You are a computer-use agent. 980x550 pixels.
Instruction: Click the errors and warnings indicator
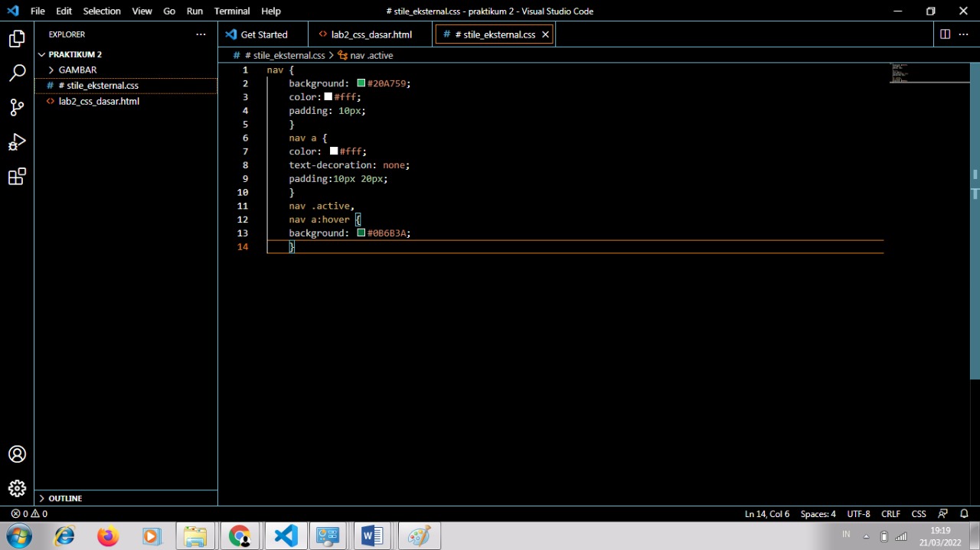coord(29,513)
